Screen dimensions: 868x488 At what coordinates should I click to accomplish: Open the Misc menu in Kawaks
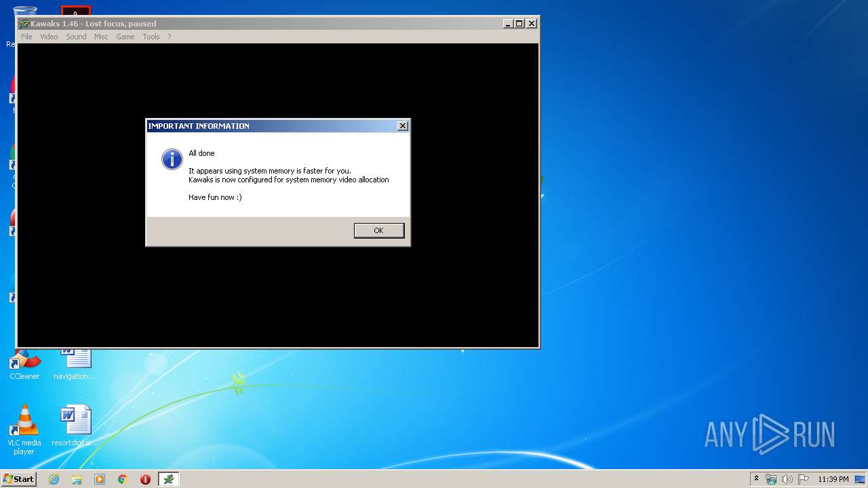[x=101, y=37]
